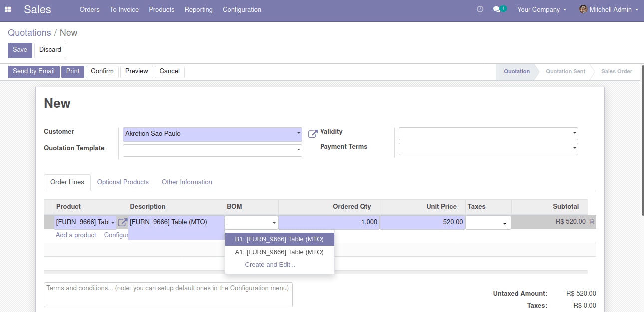Image resolution: width=644 pixels, height=312 pixels.
Task: Click the Preview button
Action: point(137,71)
